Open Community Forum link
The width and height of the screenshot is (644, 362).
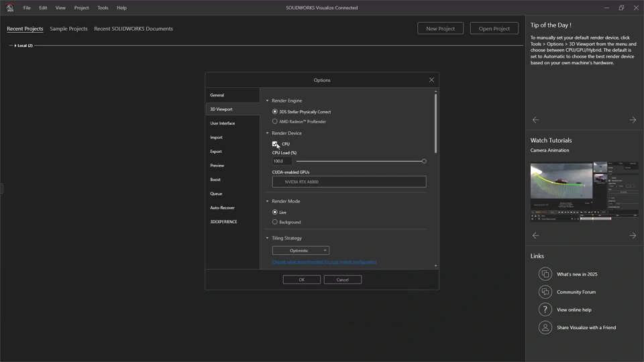[576, 292]
